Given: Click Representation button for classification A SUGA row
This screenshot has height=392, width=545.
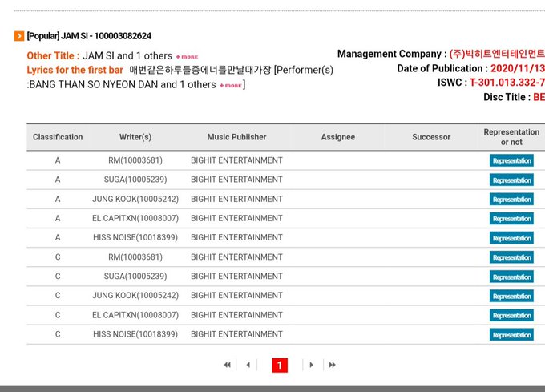Looking at the screenshot, I should tap(511, 180).
